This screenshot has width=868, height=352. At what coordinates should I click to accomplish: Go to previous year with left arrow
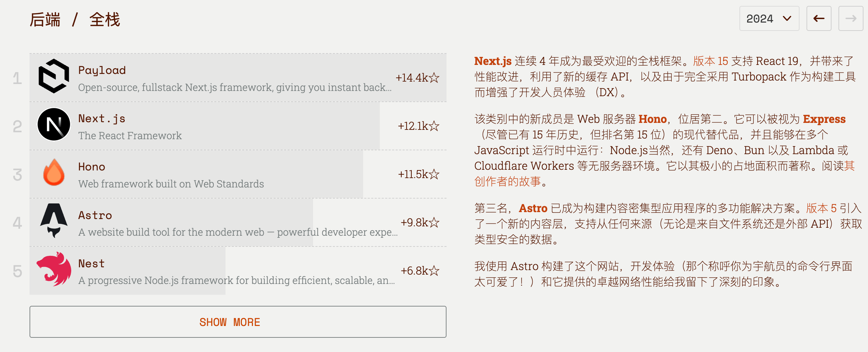(819, 18)
